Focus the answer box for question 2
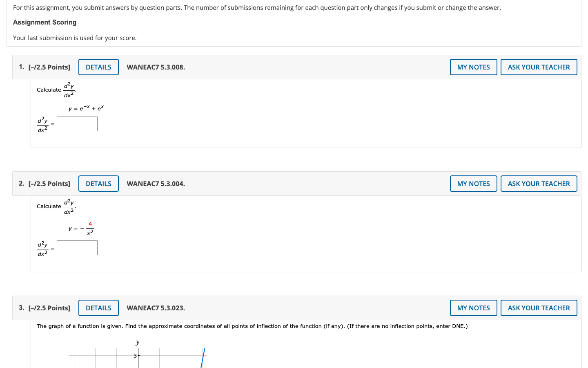 pos(77,248)
